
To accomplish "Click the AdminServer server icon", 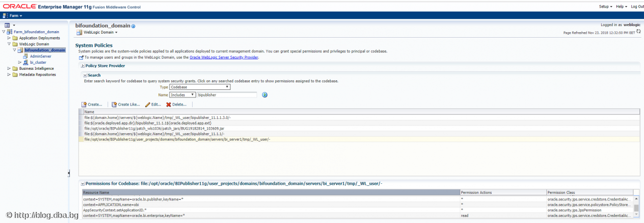I will [x=26, y=56].
